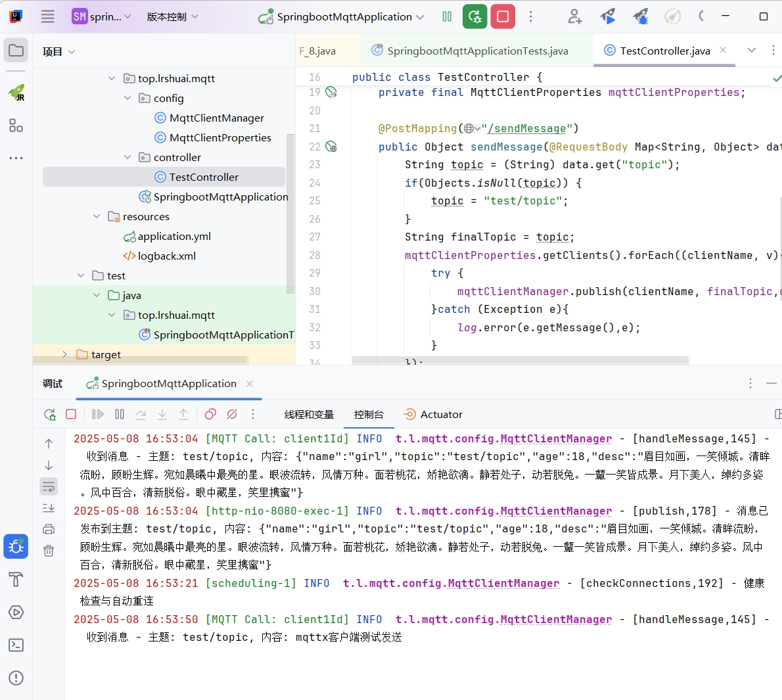The width and height of the screenshot is (782, 700).
Task: Clear the console output with trash icon
Action: tap(49, 551)
